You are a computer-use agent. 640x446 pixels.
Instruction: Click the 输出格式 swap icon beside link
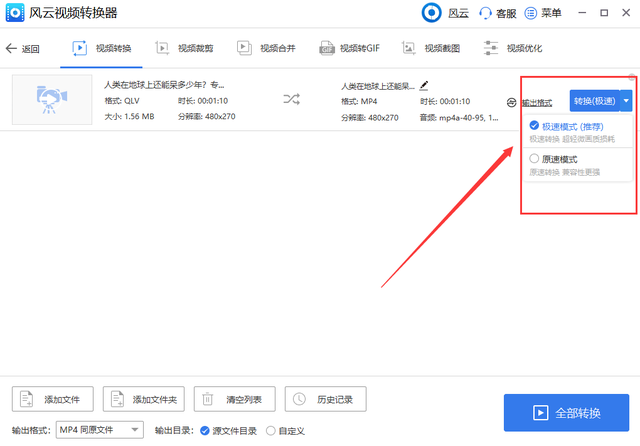511,102
